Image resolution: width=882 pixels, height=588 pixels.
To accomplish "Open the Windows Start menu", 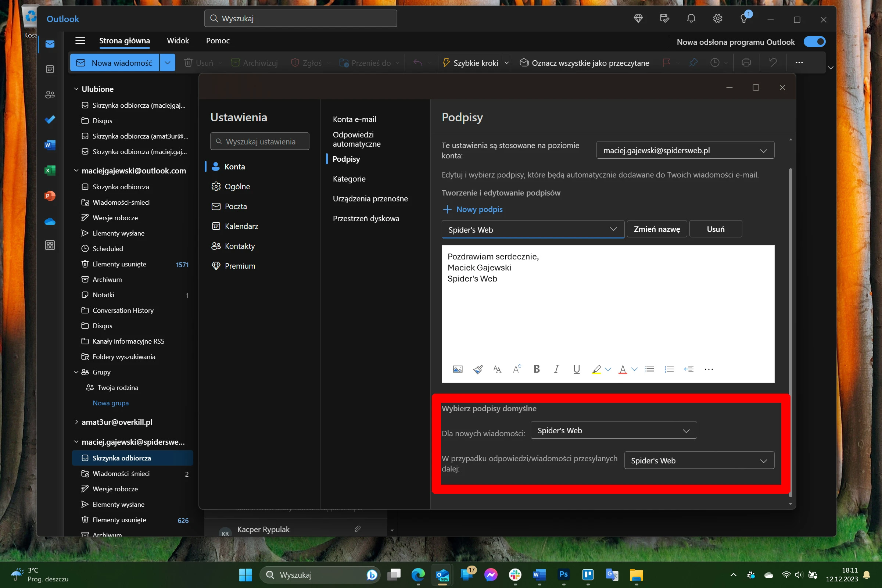I will point(245,574).
